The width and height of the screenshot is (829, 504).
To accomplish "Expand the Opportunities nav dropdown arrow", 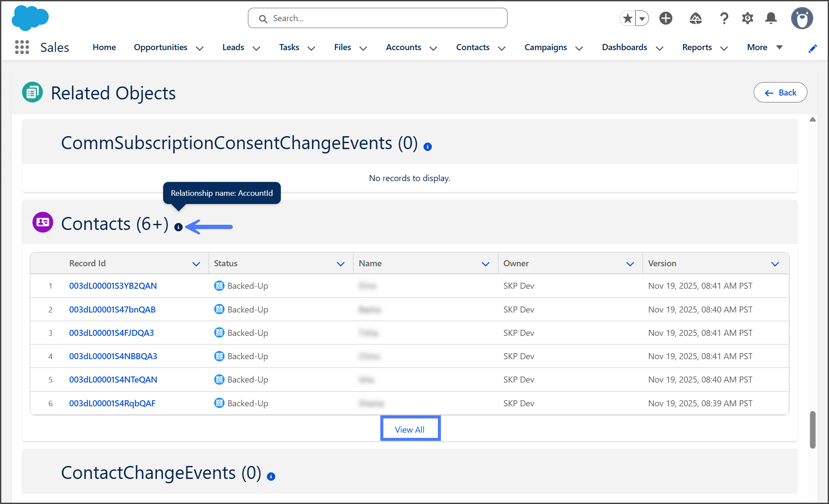I will 199,48.
